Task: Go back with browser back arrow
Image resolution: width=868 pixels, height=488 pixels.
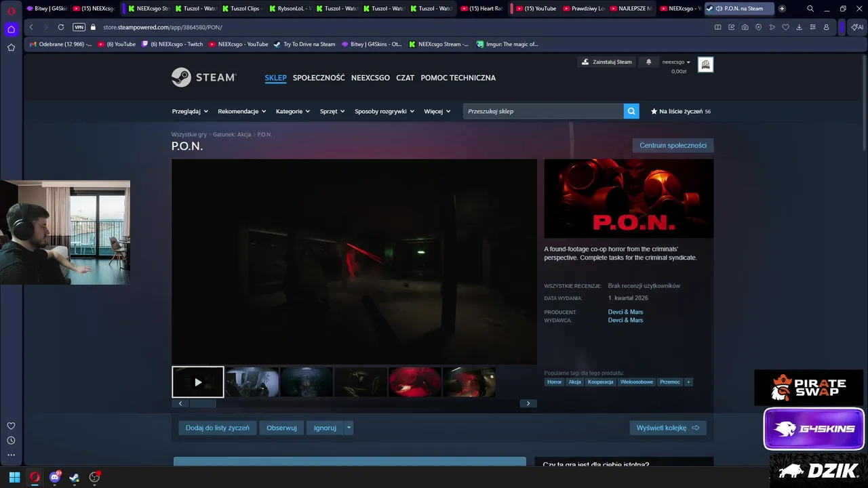Action: tap(31, 27)
